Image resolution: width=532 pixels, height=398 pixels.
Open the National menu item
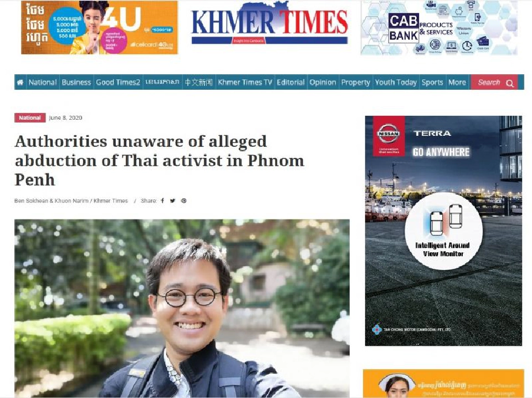click(x=43, y=83)
